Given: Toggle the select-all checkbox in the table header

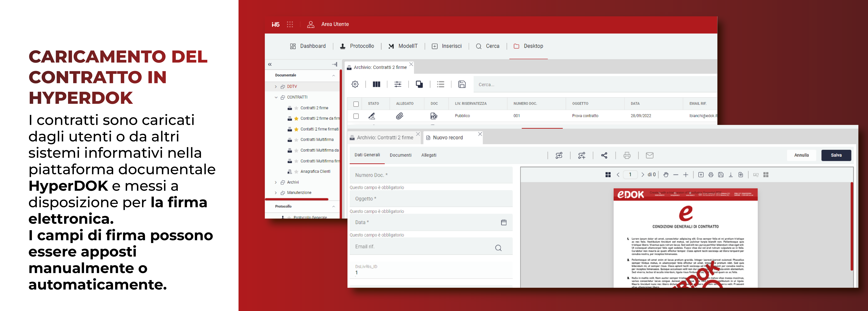Looking at the screenshot, I should click(356, 104).
